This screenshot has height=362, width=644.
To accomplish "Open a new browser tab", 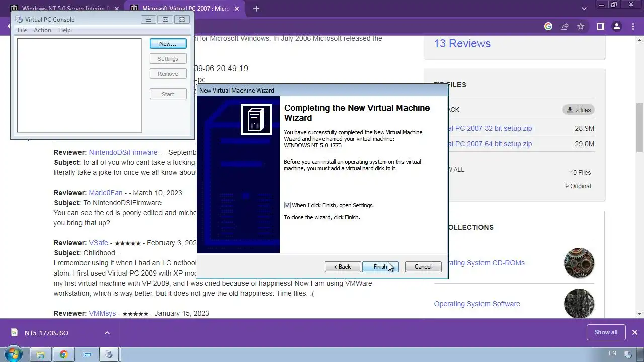I will pyautogui.click(x=256, y=9).
